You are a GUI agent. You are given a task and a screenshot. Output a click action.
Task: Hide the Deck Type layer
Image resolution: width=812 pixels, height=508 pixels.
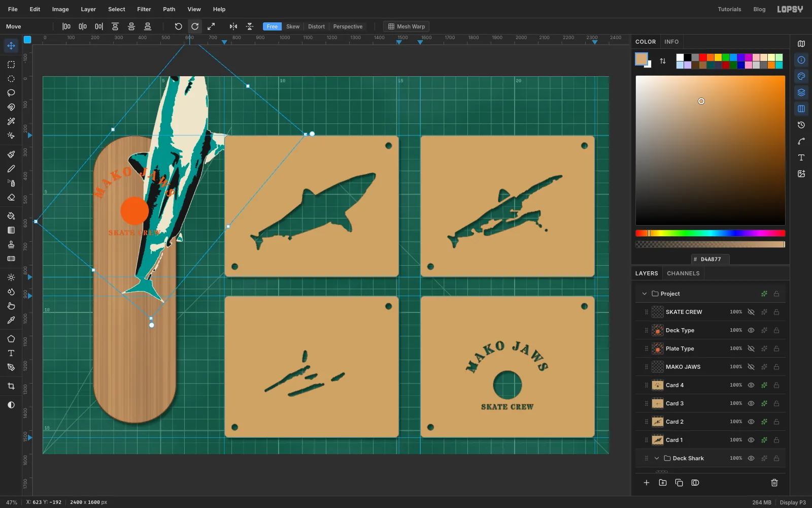(751, 330)
